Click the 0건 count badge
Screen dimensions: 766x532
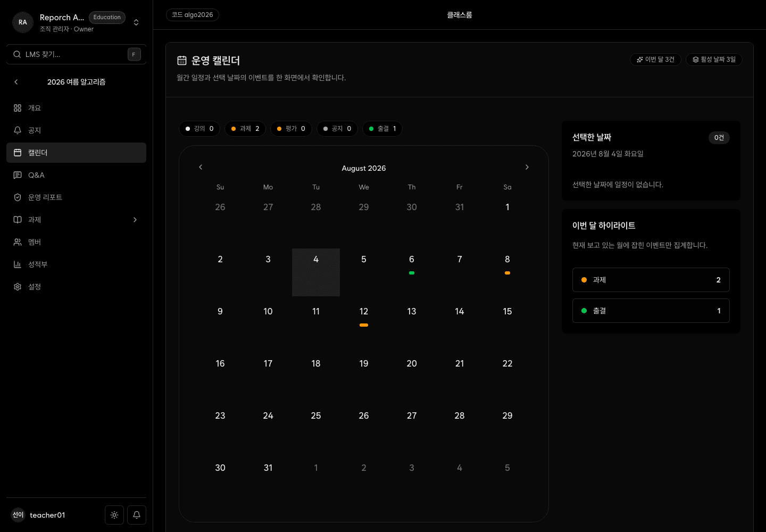pos(719,138)
